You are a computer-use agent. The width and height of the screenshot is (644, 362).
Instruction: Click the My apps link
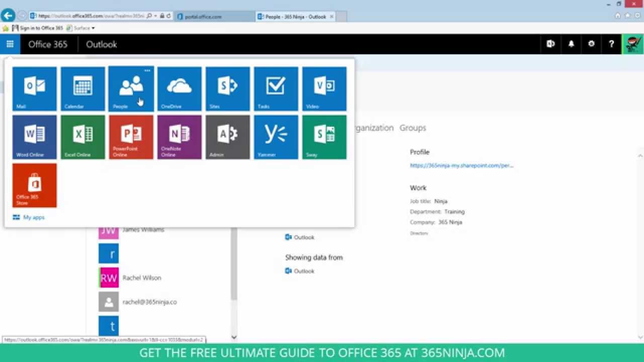pyautogui.click(x=29, y=217)
